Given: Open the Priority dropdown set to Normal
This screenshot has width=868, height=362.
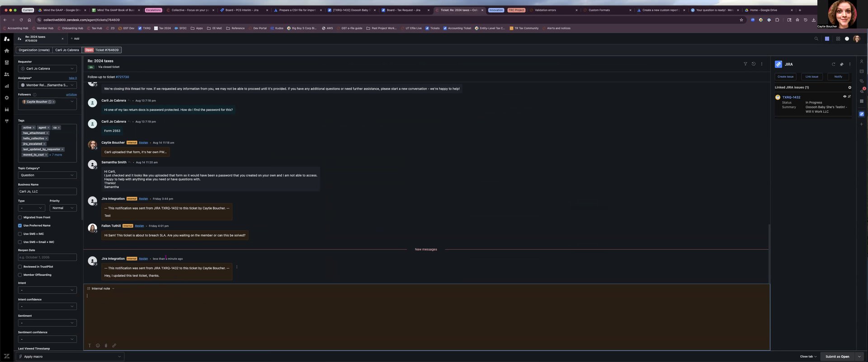Looking at the screenshot, I should click(x=63, y=208).
